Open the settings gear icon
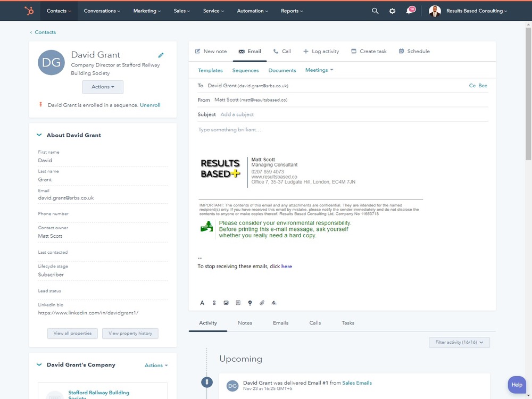532x399 pixels. click(392, 11)
